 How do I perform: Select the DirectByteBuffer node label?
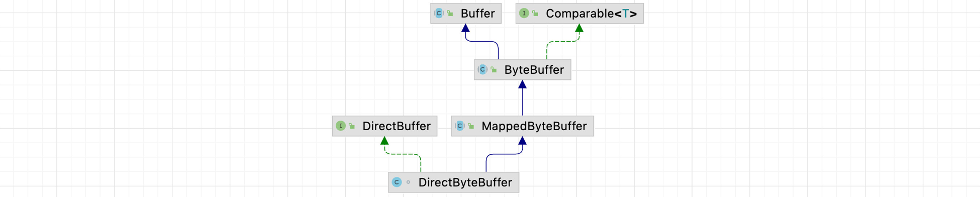pos(465,182)
